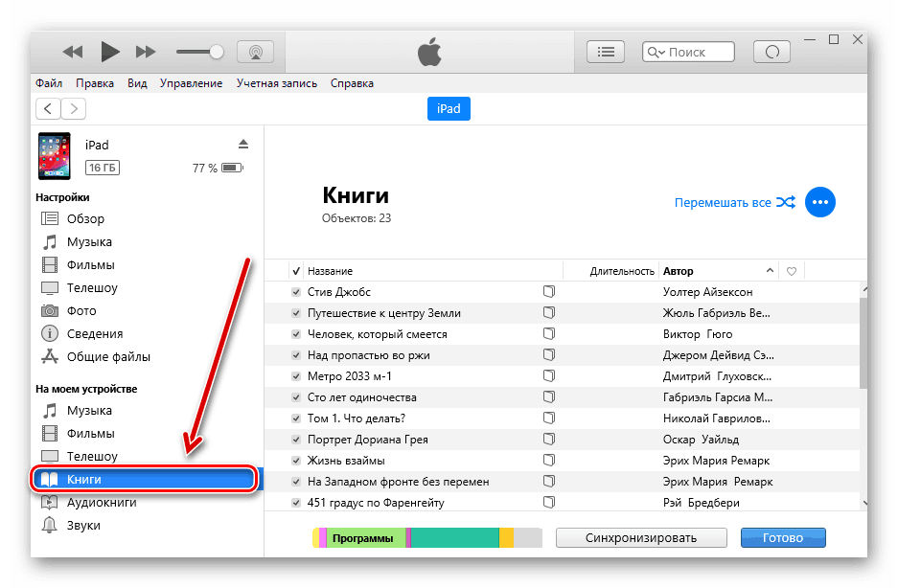Toggle checkbox for 'Жизнь взаймы'
Image resolution: width=898 pixels, height=588 pixels.
(296, 461)
